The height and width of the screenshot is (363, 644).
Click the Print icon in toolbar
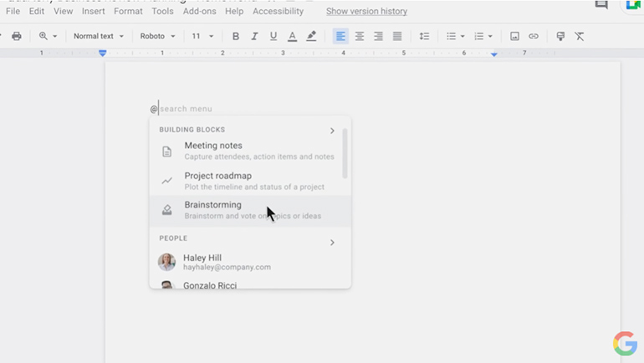(17, 36)
